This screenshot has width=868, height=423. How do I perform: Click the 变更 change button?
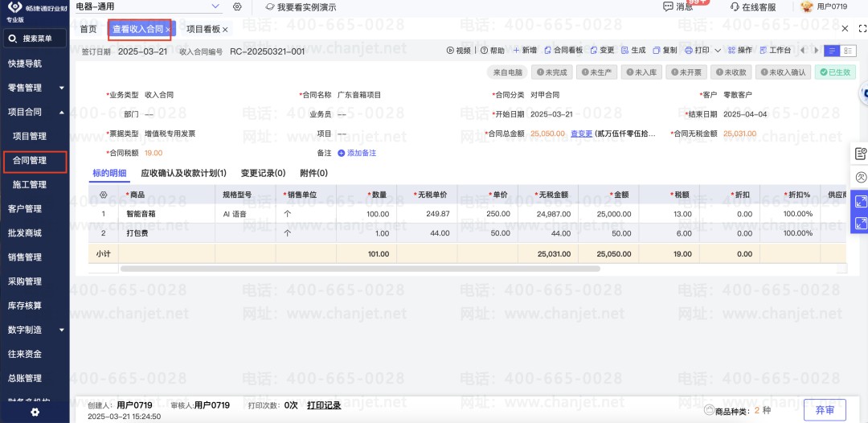[602, 51]
